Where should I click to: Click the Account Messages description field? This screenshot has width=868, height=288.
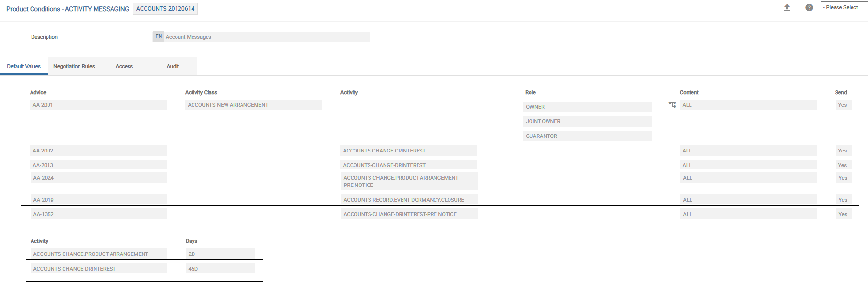(267, 37)
